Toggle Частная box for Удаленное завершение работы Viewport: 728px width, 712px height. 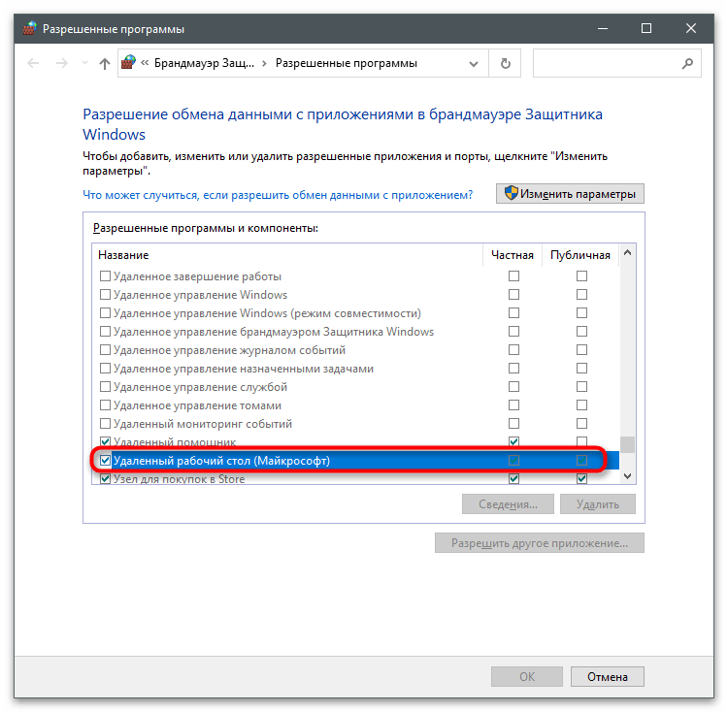[x=513, y=276]
